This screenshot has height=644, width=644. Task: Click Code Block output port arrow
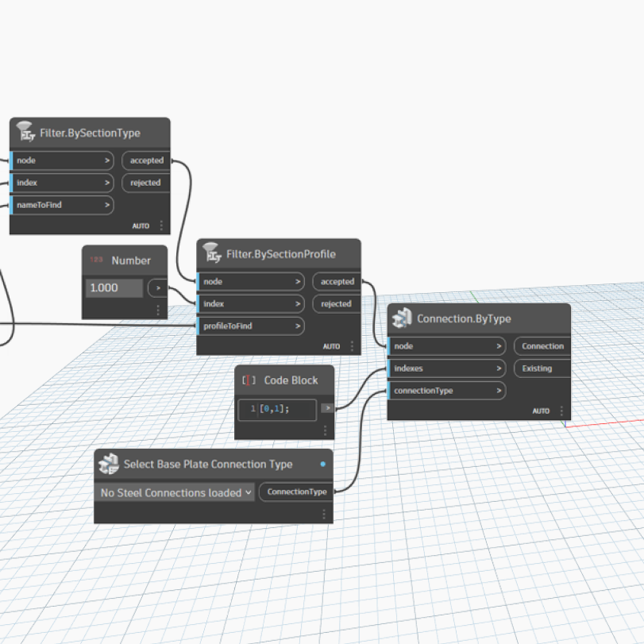pyautogui.click(x=327, y=408)
